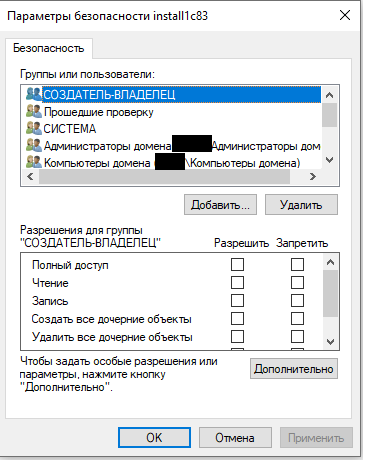Click the horizontal scrollbar thumb of the groups list

coord(164,176)
